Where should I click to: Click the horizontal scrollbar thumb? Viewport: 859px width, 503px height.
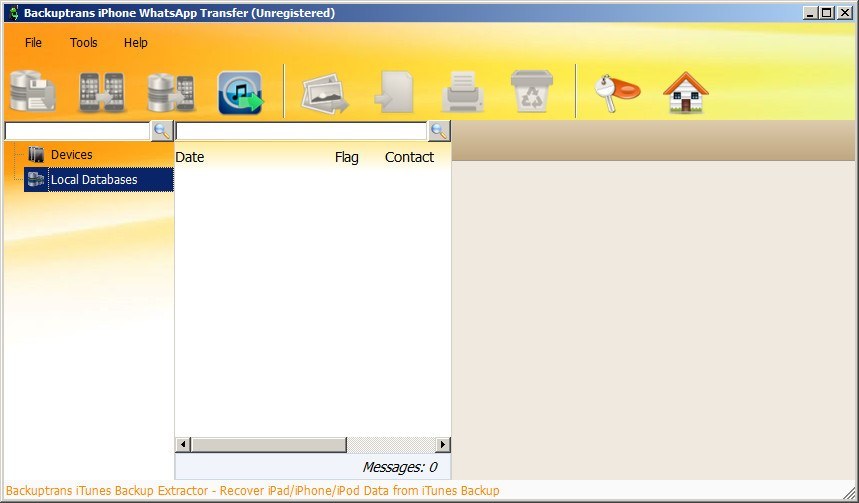pos(268,444)
